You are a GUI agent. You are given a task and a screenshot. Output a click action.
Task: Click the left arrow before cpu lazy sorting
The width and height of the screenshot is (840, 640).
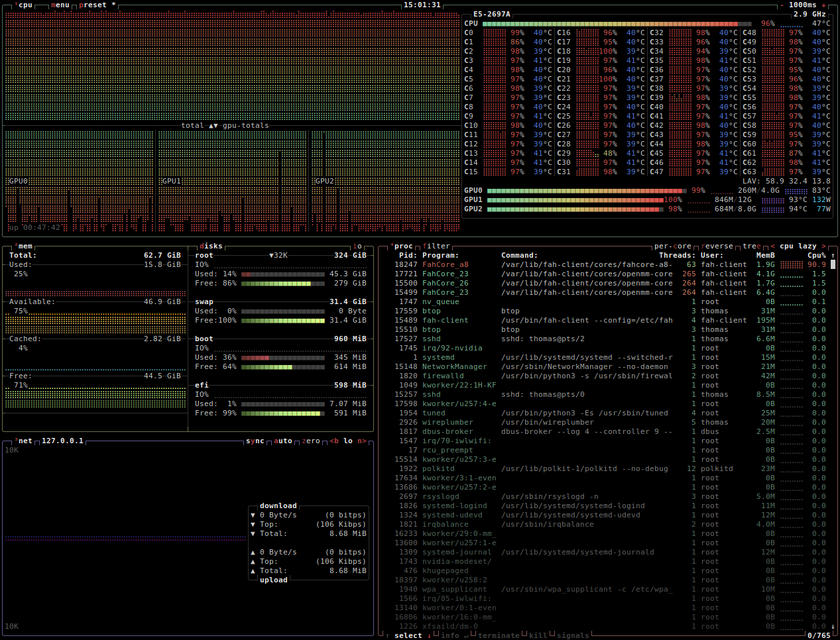coord(772,246)
